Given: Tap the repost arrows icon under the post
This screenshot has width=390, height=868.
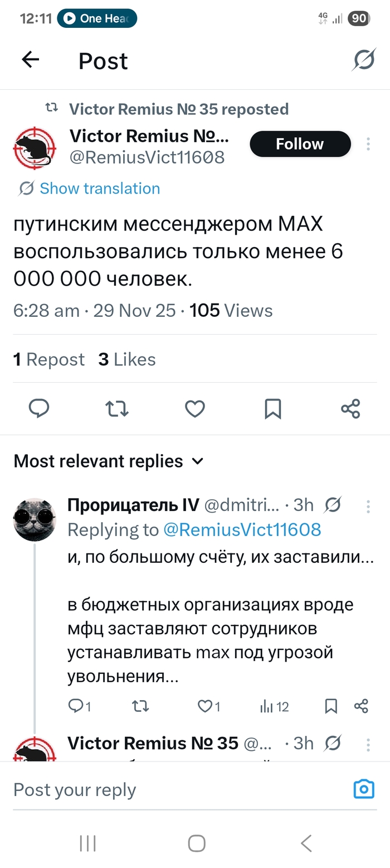Looking at the screenshot, I should pos(116,409).
